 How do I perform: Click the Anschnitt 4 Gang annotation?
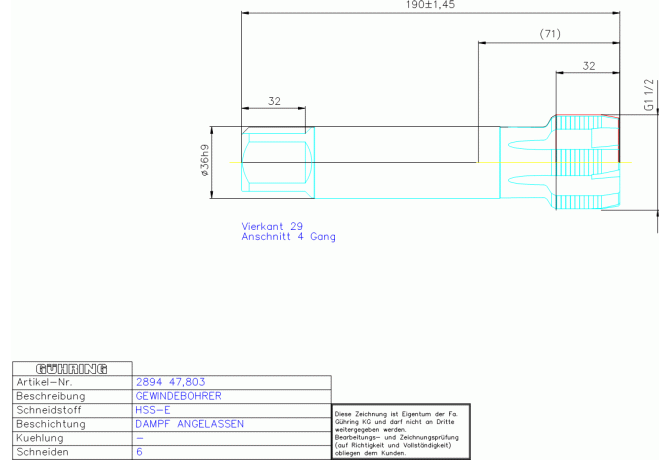click(x=288, y=238)
